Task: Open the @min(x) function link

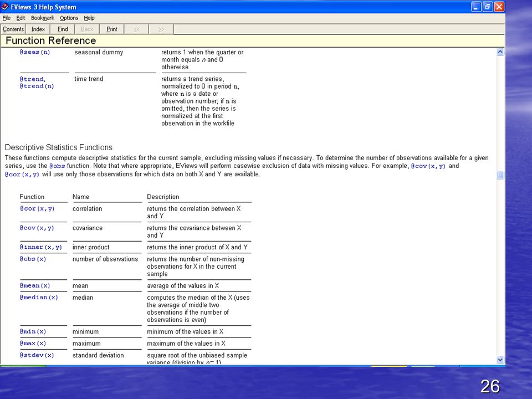Action: 33,332
